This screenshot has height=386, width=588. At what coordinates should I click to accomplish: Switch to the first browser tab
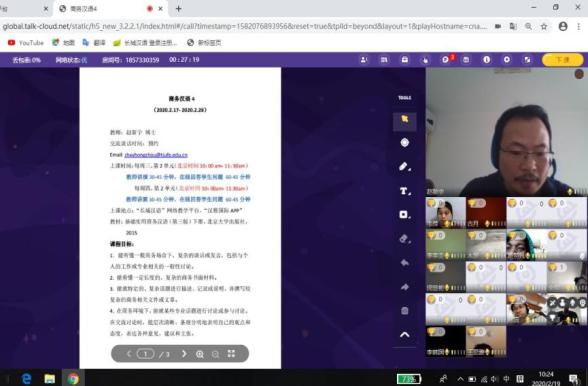(24, 8)
